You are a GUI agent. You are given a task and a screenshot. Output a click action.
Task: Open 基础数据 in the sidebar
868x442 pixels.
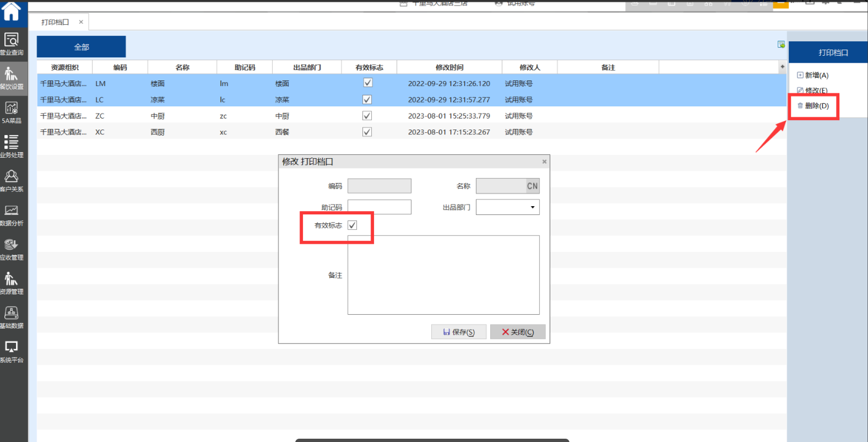(12, 317)
